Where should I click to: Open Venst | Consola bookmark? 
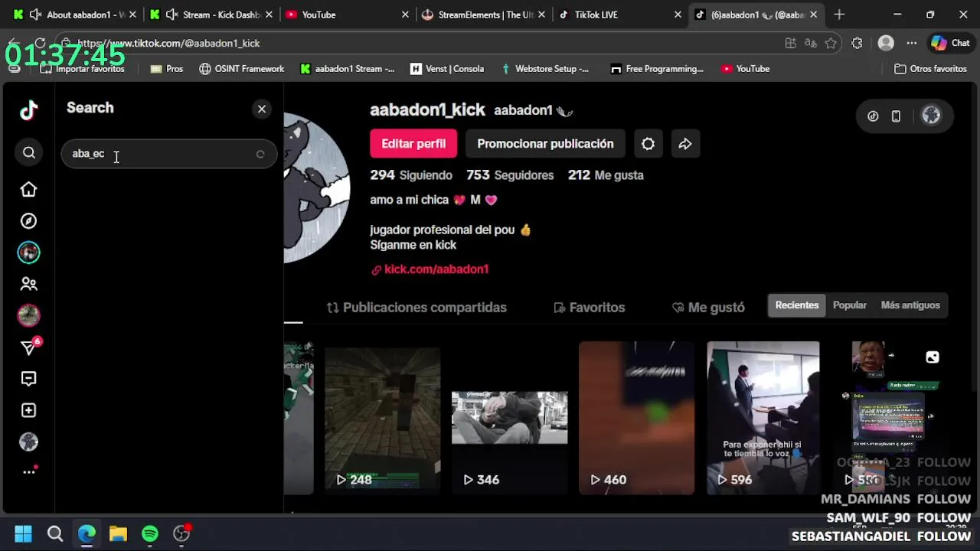[x=447, y=69]
